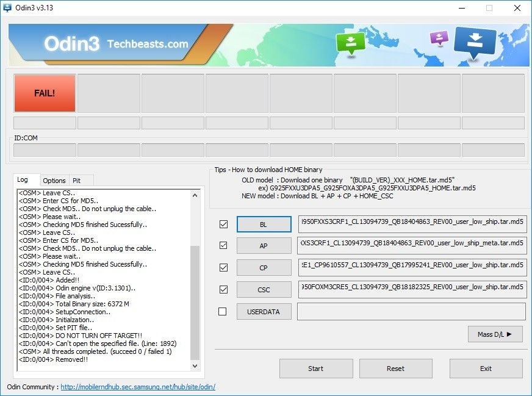
Task: Close the Odin3 window
Action: point(517,8)
